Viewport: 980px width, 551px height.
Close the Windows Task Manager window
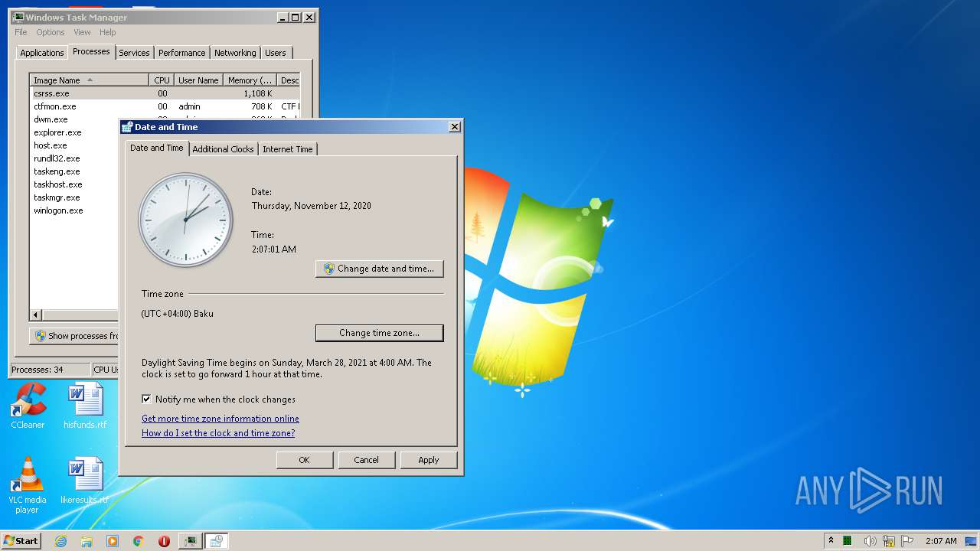[309, 17]
